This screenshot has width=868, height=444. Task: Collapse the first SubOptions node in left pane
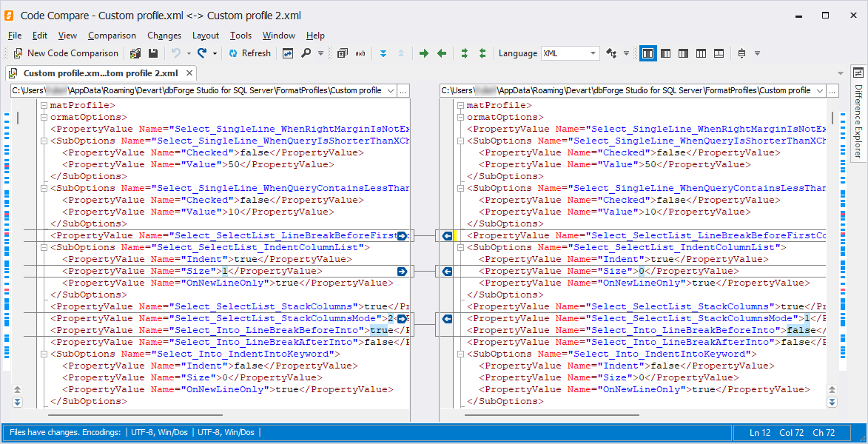click(44, 141)
